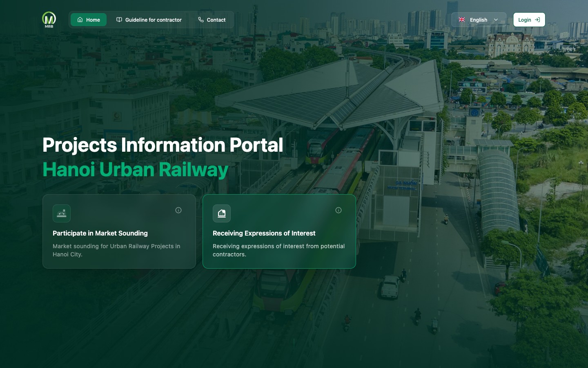Open the Contact page

pos(212,20)
